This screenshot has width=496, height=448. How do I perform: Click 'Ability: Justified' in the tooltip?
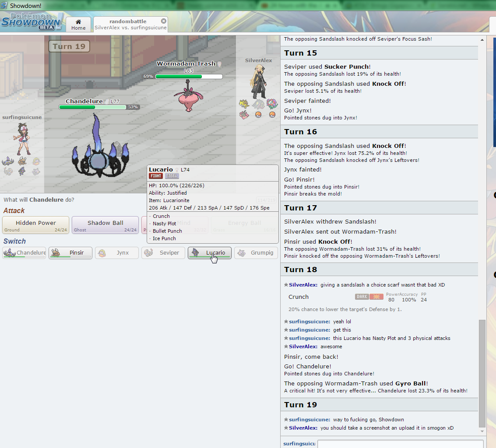point(168,193)
